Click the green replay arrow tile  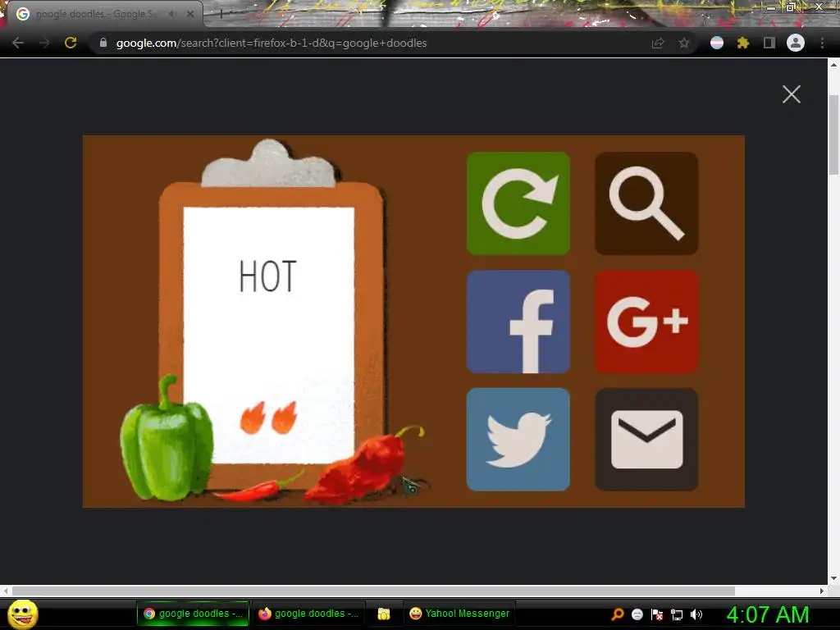(x=518, y=203)
